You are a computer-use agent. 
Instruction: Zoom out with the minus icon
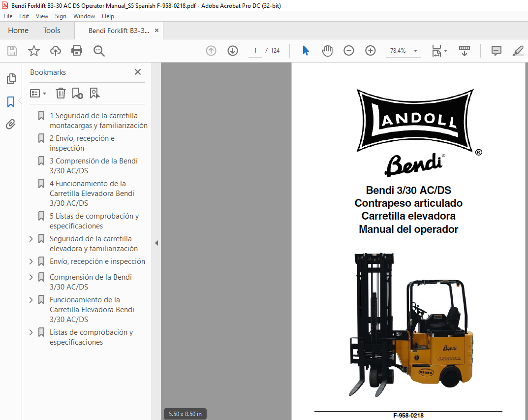pos(348,51)
